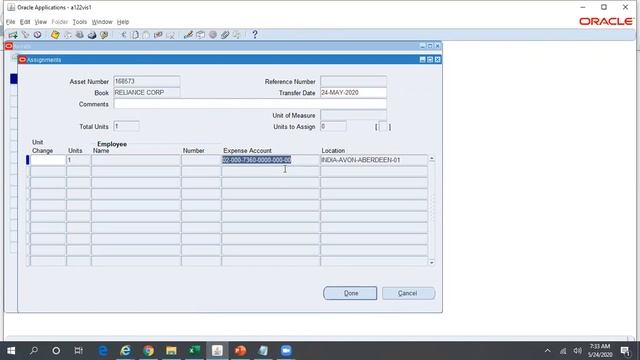640x360 pixels.
Task: Open the Tools menu
Action: (80, 22)
